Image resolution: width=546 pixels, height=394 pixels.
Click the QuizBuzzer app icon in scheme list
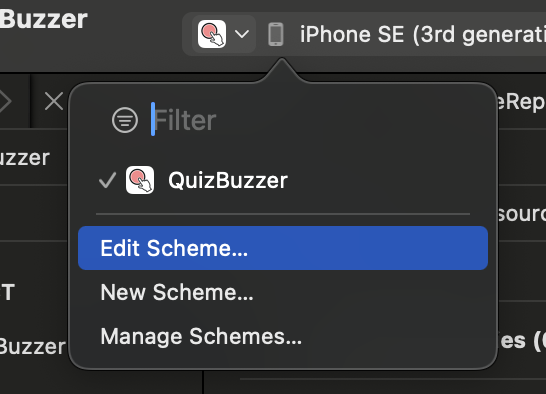140,180
